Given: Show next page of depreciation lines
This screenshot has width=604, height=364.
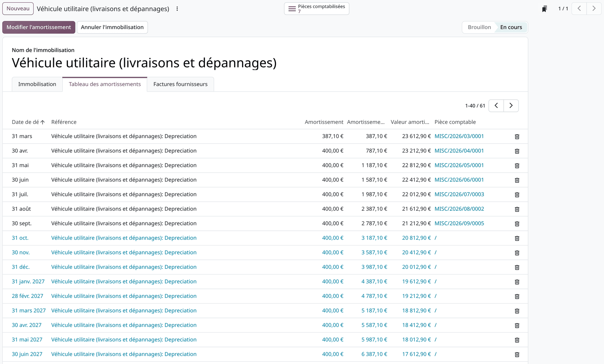Looking at the screenshot, I should click(511, 106).
